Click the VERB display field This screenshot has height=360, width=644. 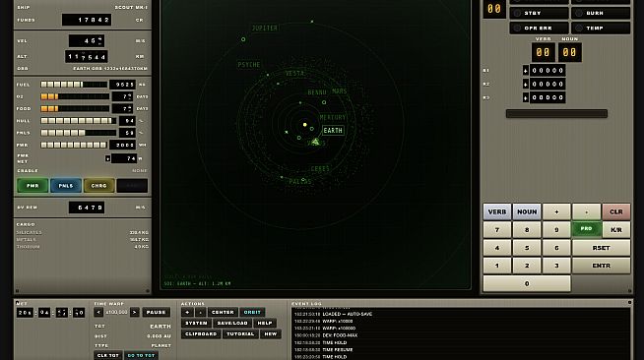[543, 52]
